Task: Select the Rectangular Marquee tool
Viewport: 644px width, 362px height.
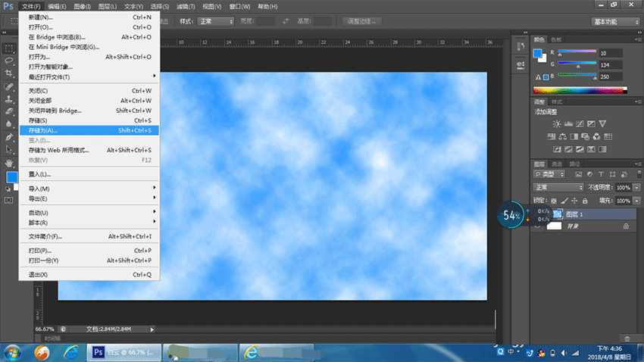Action: click(x=9, y=47)
